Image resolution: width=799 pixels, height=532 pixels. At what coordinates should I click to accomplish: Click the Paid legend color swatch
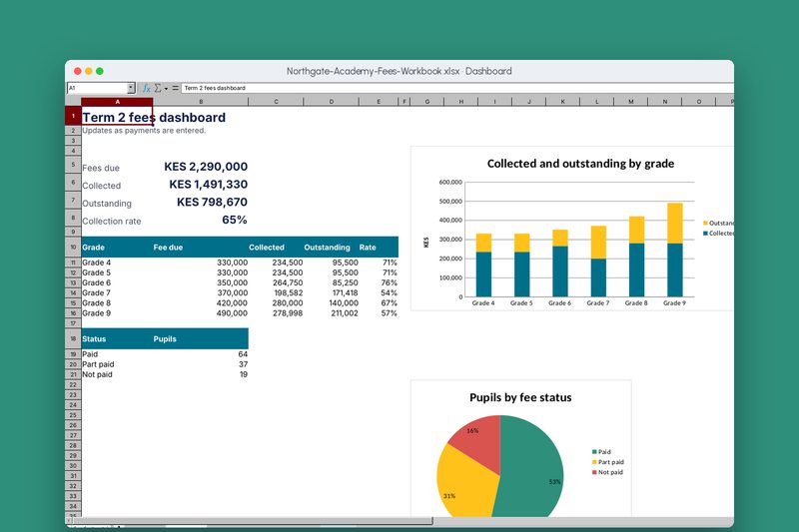594,452
